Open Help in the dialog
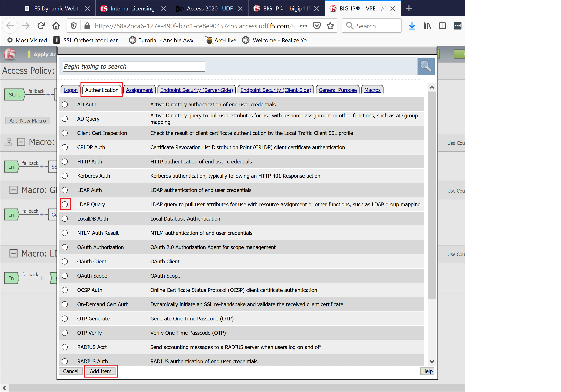This screenshot has height=392, width=561. 427,371
